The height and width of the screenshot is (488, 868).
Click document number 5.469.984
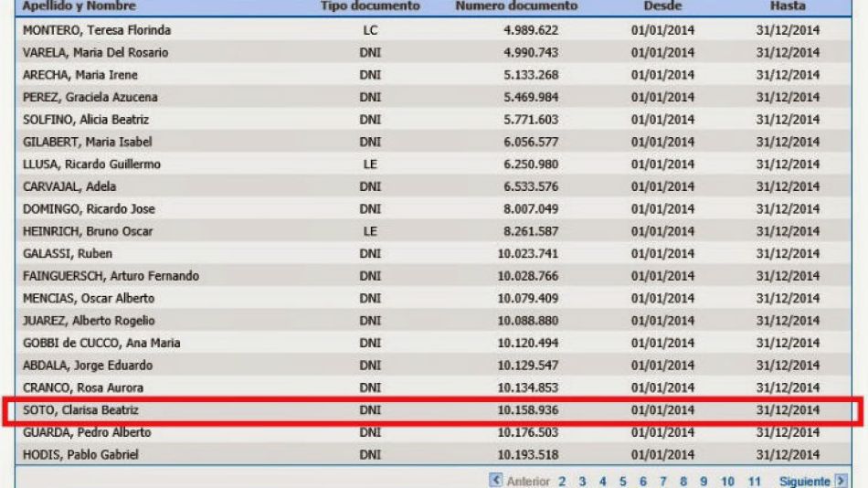(531, 97)
